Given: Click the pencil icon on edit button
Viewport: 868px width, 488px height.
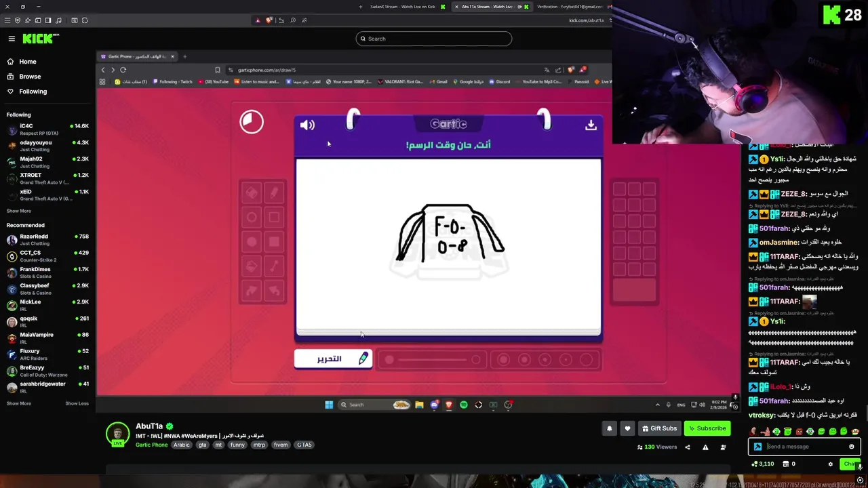Looking at the screenshot, I should pos(363,359).
